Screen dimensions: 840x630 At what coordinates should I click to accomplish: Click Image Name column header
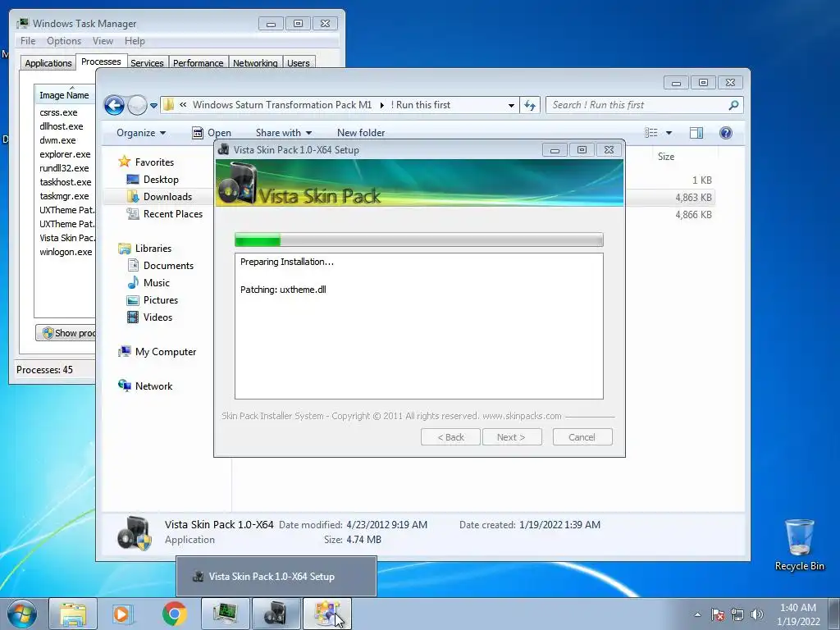pyautogui.click(x=64, y=95)
